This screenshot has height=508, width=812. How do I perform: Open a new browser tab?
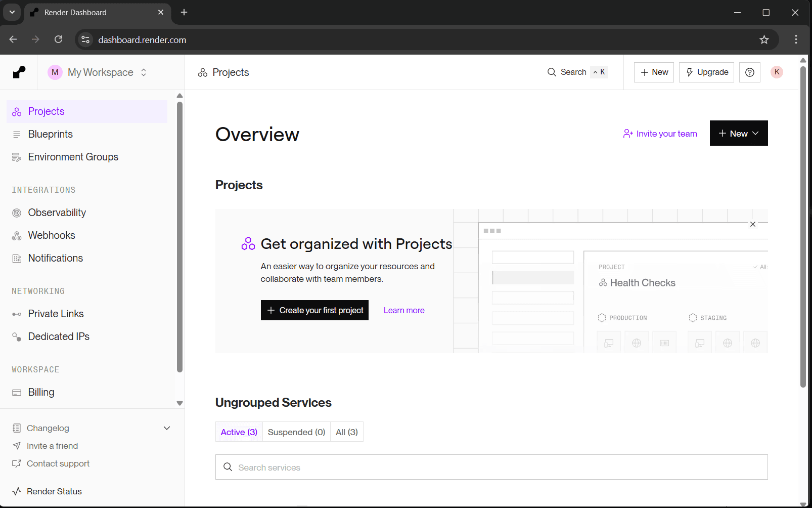(x=184, y=12)
